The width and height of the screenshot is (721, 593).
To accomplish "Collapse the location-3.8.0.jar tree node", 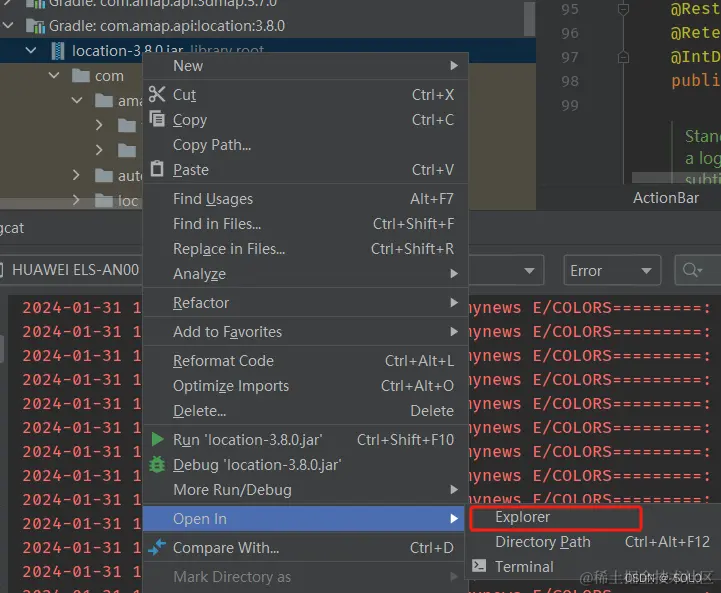I will [31, 50].
